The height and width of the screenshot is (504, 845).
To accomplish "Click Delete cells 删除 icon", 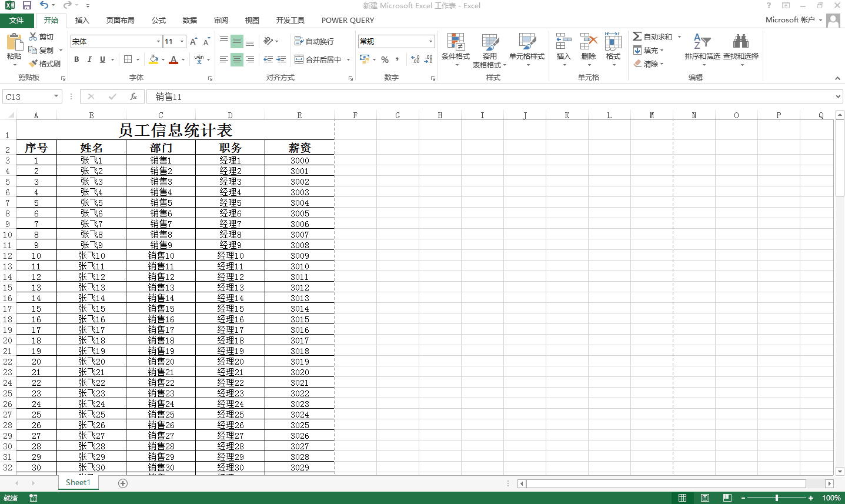I will [x=588, y=49].
